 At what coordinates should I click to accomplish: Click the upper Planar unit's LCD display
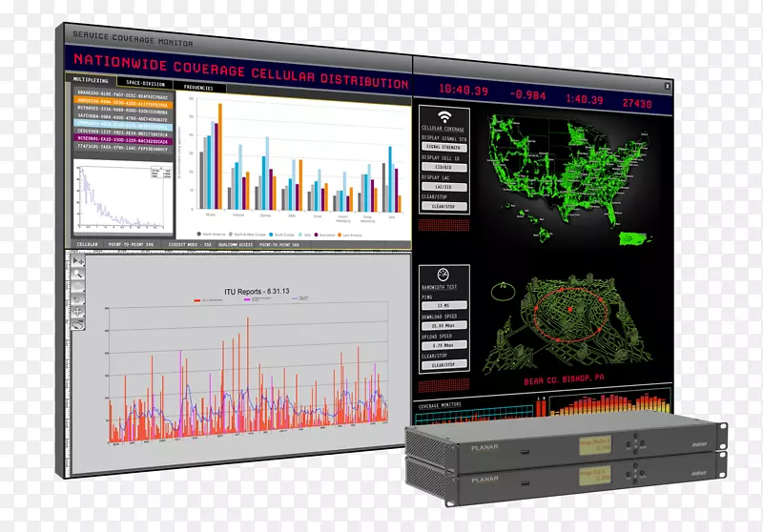[594, 445]
